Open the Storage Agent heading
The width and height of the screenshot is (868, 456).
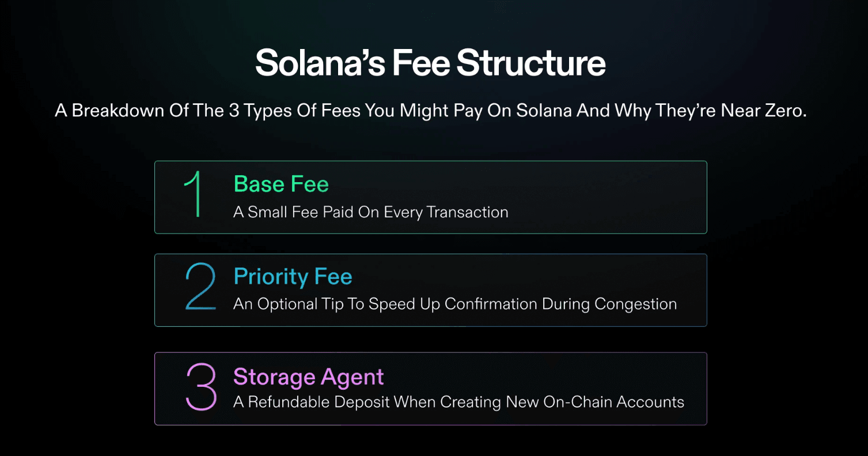coord(308,377)
